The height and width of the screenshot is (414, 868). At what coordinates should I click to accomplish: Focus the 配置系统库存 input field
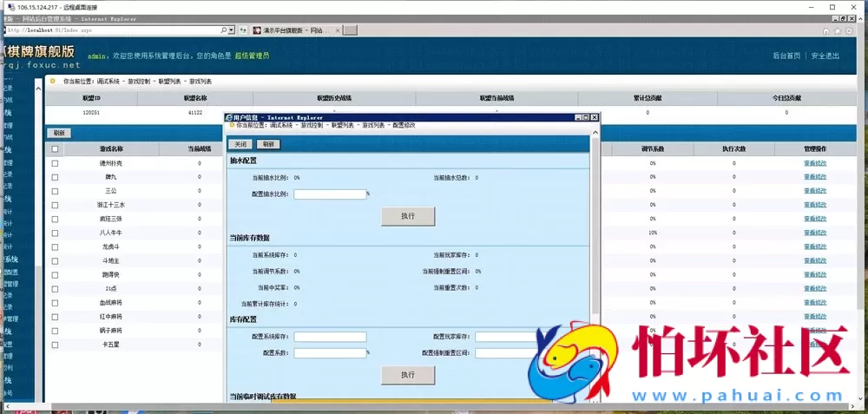330,337
